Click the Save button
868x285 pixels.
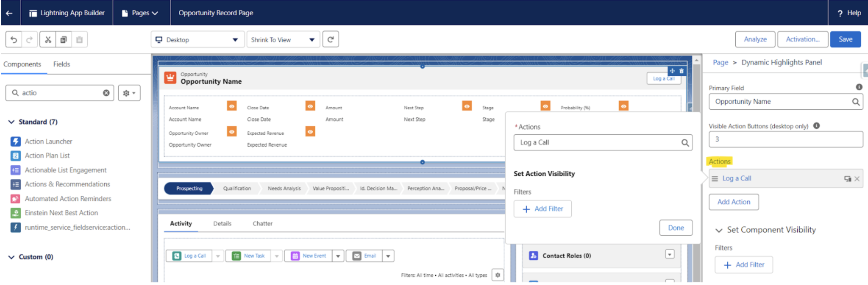(845, 39)
